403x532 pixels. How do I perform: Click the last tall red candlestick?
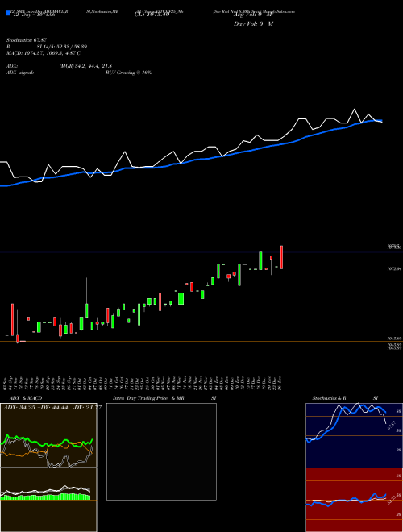coord(281,257)
